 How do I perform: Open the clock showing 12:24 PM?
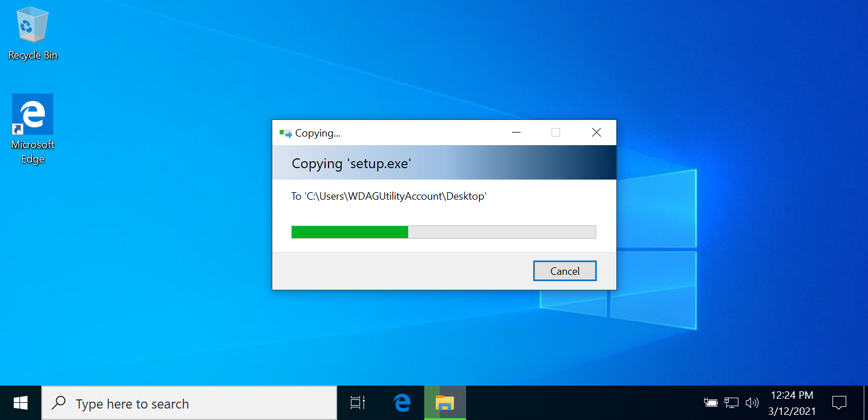[x=792, y=403]
